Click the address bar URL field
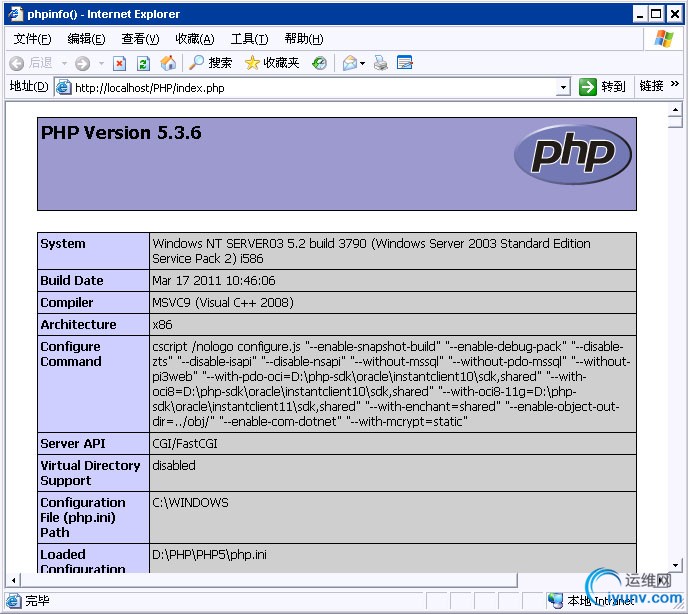The image size is (688, 614). (x=314, y=88)
